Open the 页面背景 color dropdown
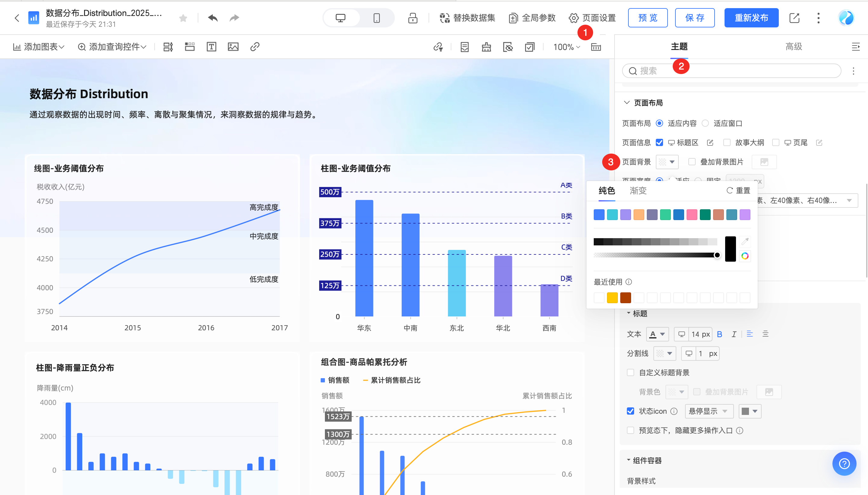Image resolution: width=868 pixels, height=495 pixels. (x=667, y=162)
